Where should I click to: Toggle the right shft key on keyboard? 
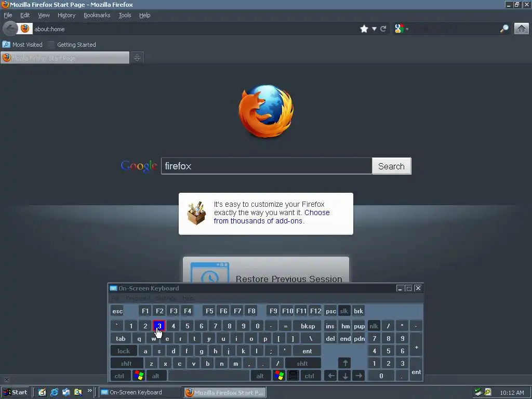302,364
